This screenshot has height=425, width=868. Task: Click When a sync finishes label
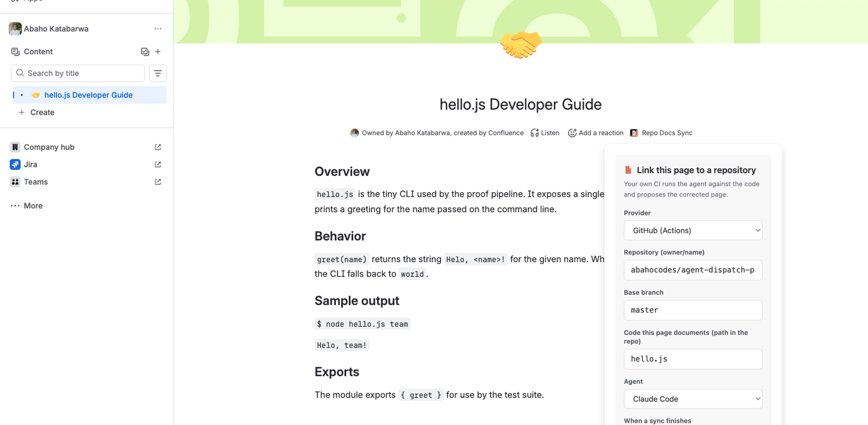(657, 421)
